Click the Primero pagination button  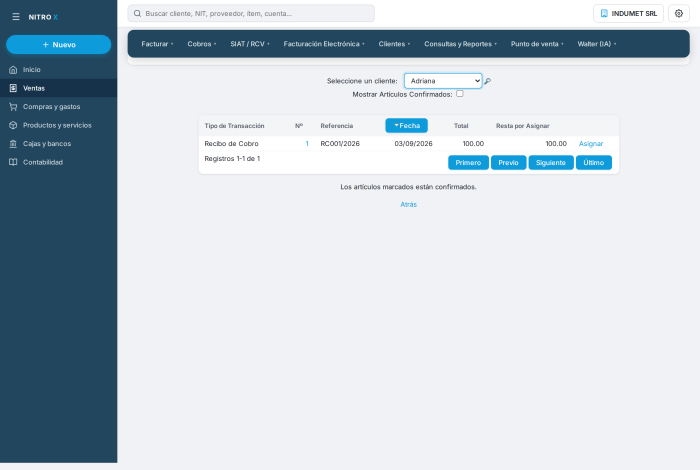(468, 162)
